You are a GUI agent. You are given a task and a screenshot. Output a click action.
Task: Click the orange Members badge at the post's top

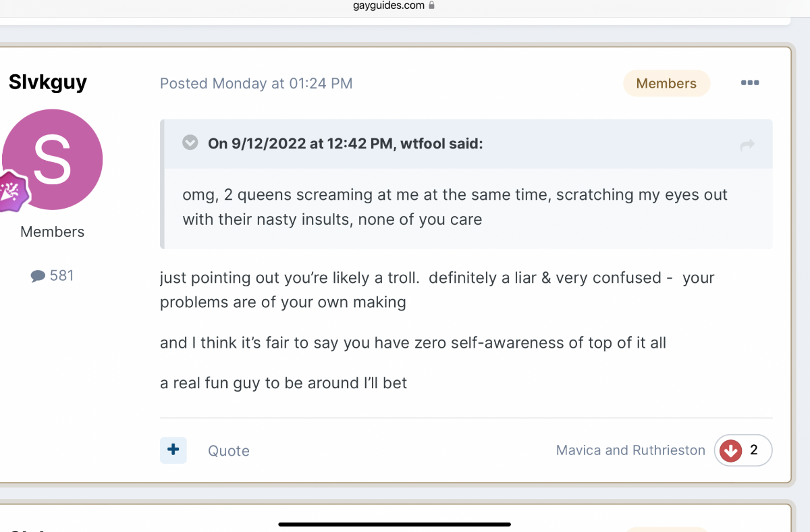[x=666, y=83]
